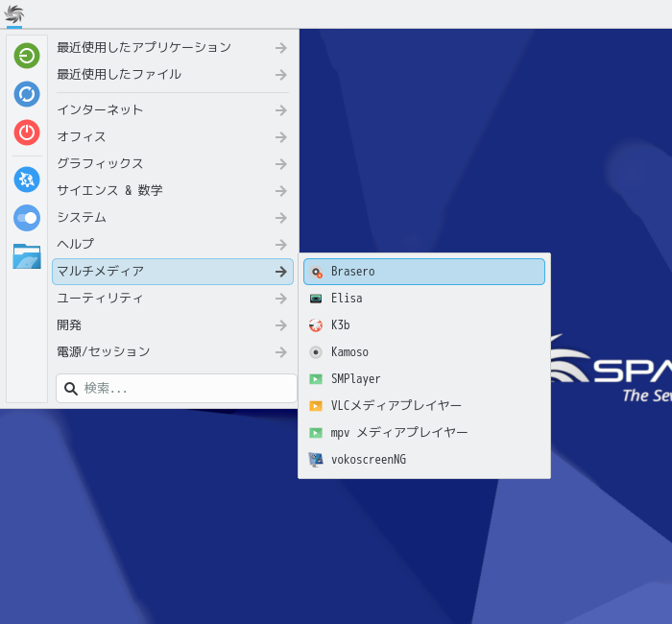This screenshot has height=624, width=672.
Task: Expand arrow beside 最近使用したアプリケーション
Action: click(x=281, y=48)
